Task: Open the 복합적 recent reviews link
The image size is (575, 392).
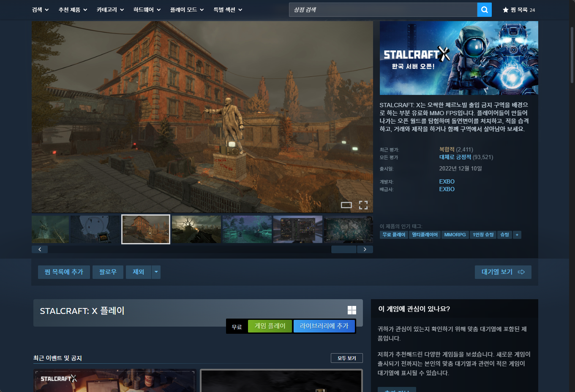Action: click(x=447, y=149)
